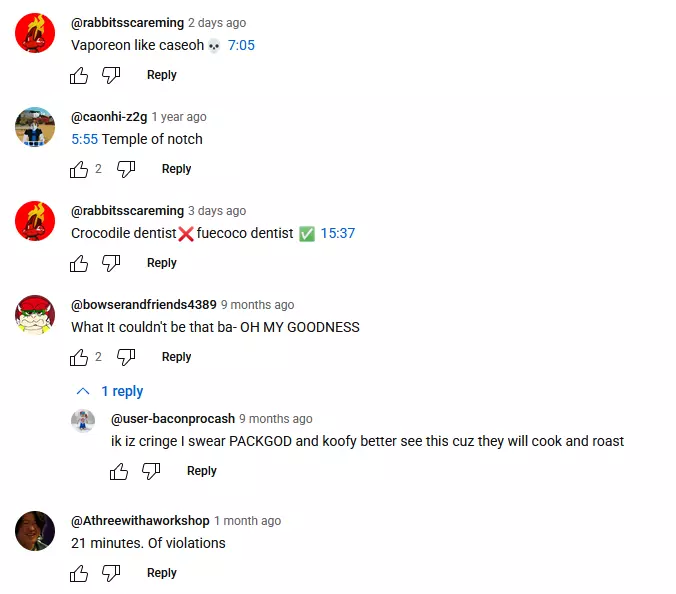Jump to timestamp 5:55
The image size is (676, 594).
tap(84, 139)
